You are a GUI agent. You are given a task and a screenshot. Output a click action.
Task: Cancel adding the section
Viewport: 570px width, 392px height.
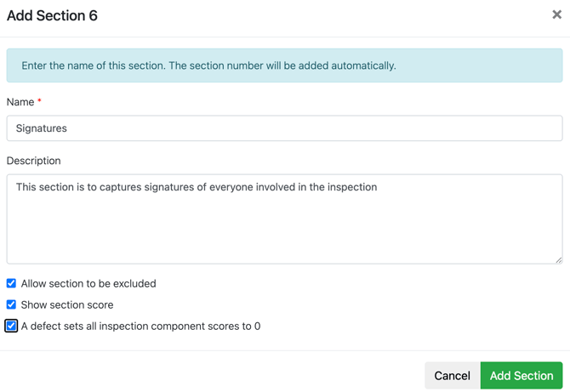[x=453, y=375]
